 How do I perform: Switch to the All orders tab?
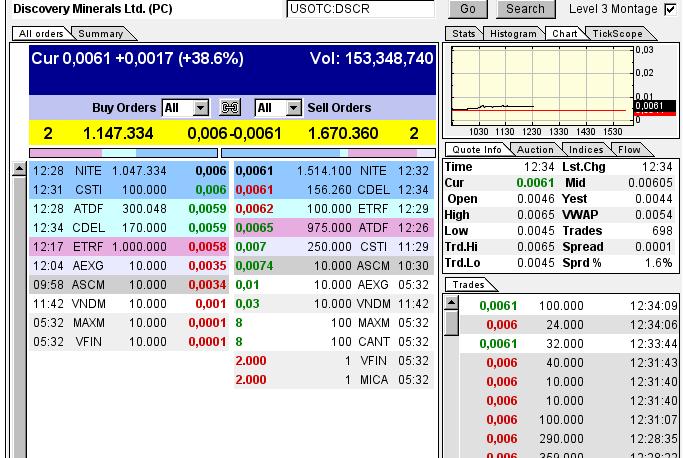pyautogui.click(x=41, y=34)
